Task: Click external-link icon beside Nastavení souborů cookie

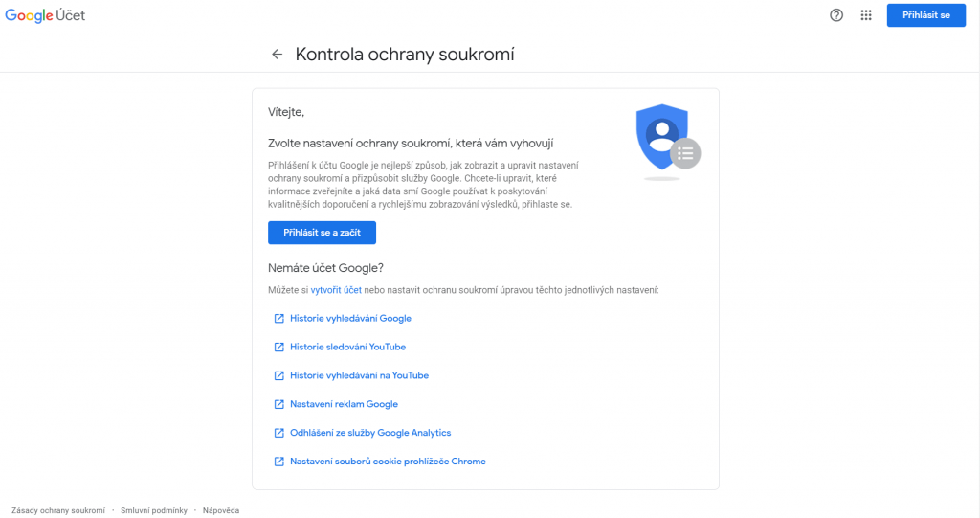Action: pos(278,462)
